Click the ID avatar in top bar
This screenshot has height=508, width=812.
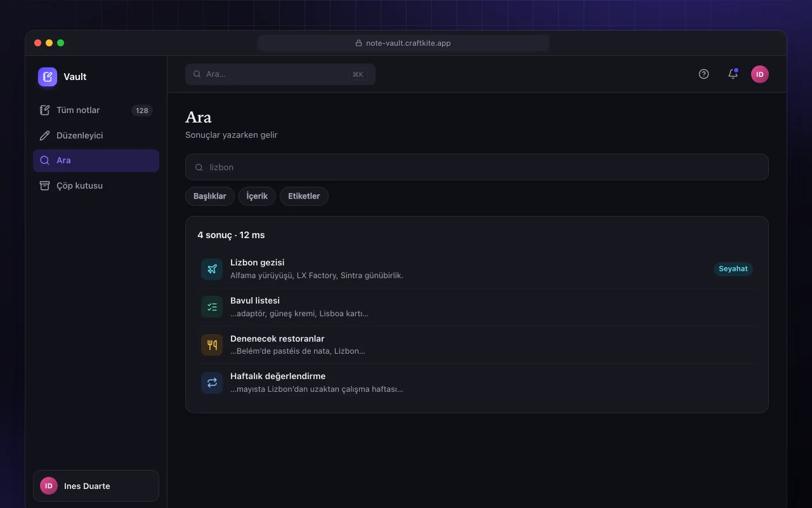click(x=760, y=74)
